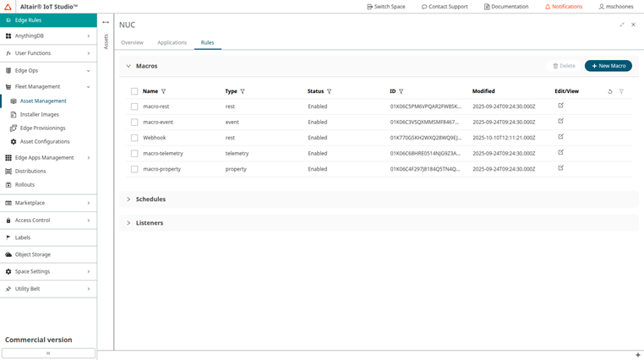The width and height of the screenshot is (644, 360).
Task: Click filter icon next to ID column
Action: pyautogui.click(x=401, y=91)
